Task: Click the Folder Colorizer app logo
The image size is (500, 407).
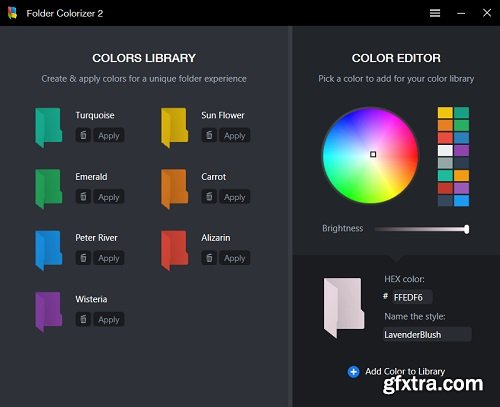Action: pos(12,13)
